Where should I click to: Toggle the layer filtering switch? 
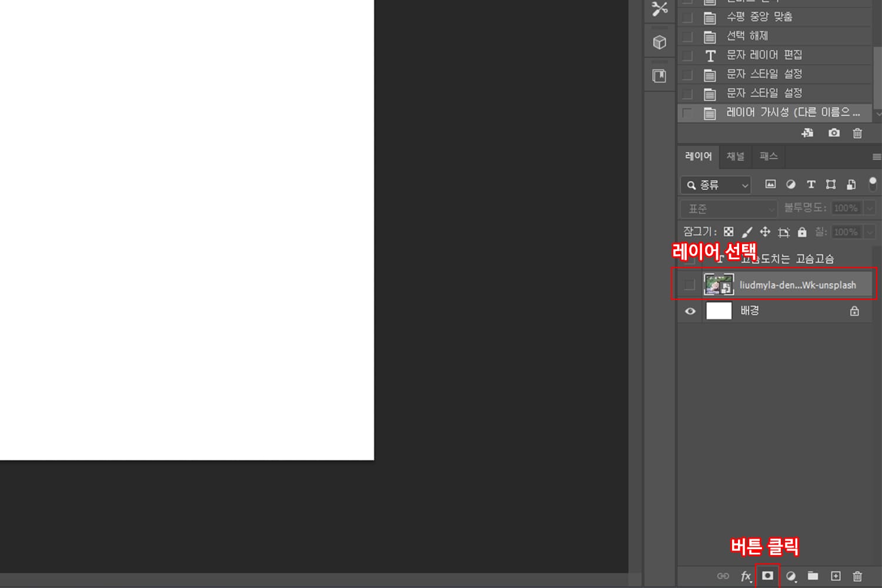873,184
